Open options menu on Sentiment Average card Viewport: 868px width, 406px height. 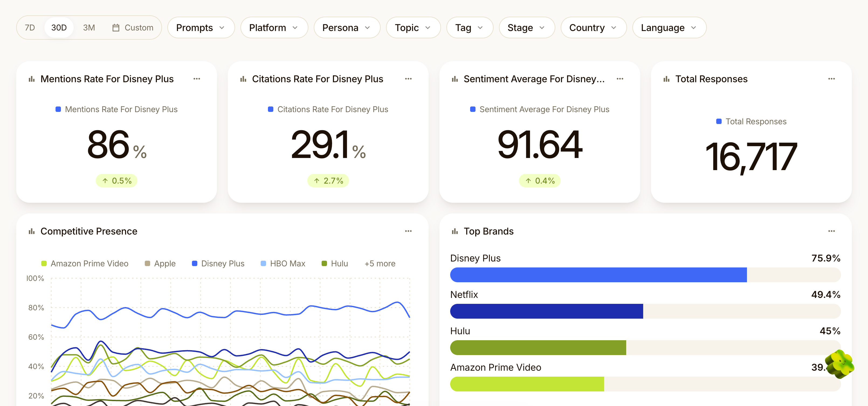(620, 79)
